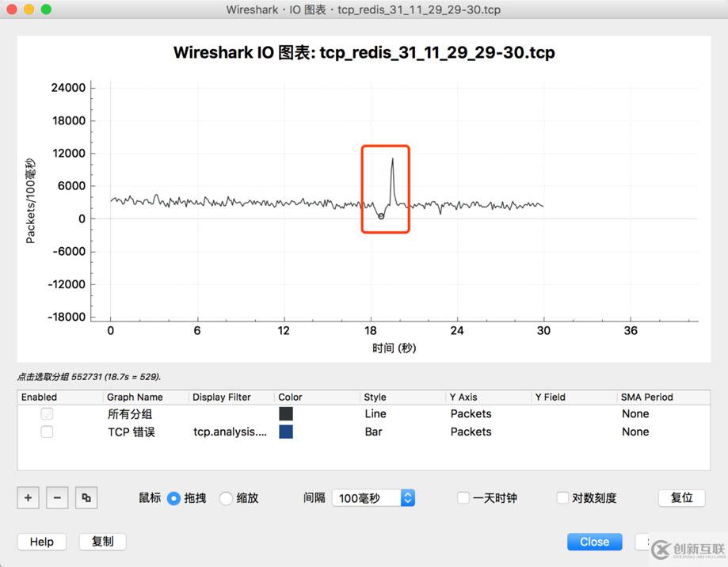728x567 pixels.
Task: Select the 所有分组 graph name cell
Action: (130, 414)
